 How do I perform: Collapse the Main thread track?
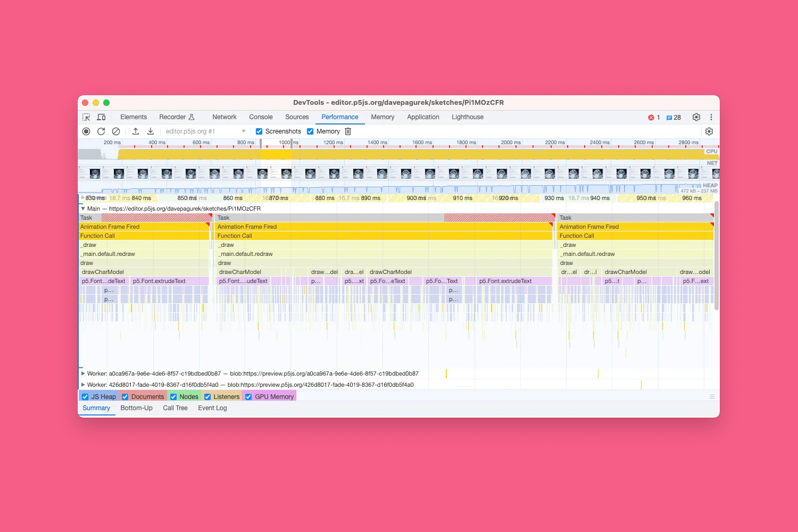click(83, 209)
